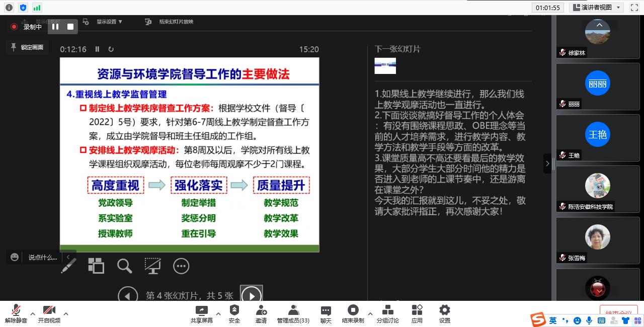Screen dimensions: 644x327
Task: Expand the 演讲者视图 view dropdown
Action: 597,7
